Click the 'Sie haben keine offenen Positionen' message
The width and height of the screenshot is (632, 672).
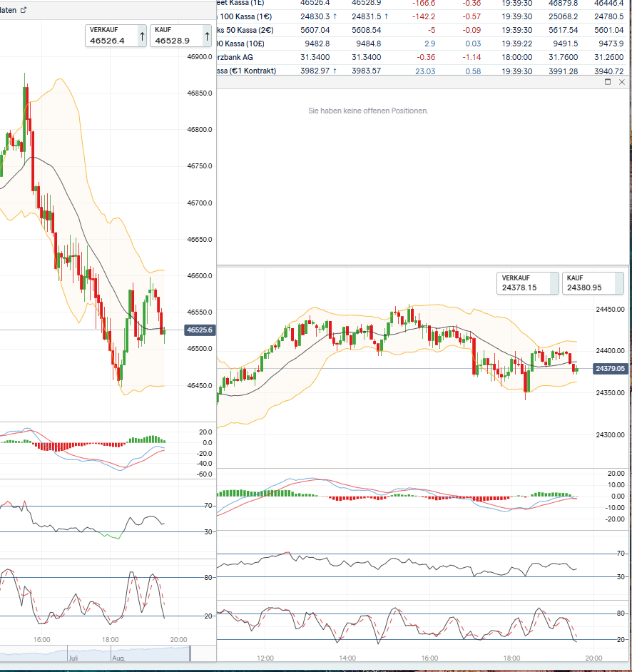[x=368, y=111]
